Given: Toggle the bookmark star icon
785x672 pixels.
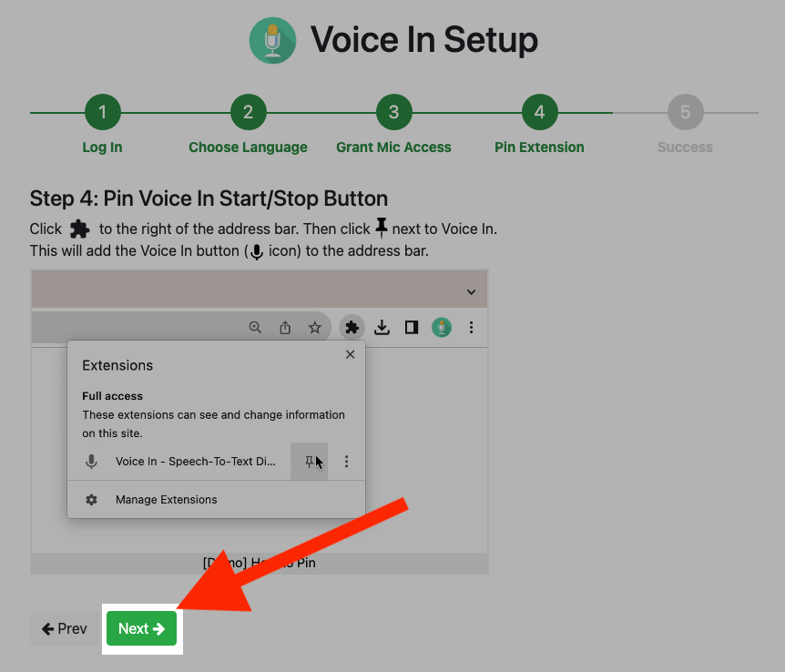Looking at the screenshot, I should 315,327.
